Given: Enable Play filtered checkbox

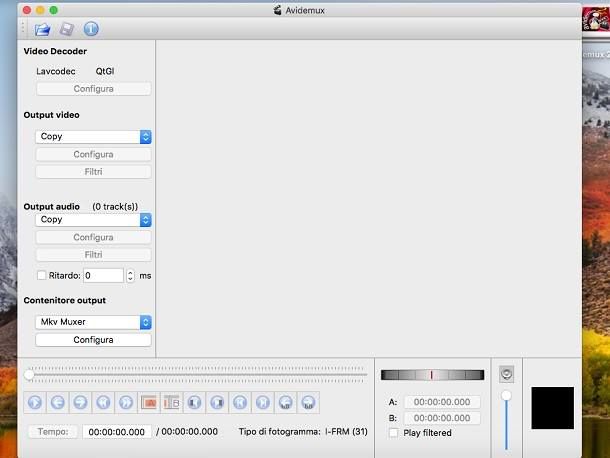Looking at the screenshot, I should [x=394, y=433].
